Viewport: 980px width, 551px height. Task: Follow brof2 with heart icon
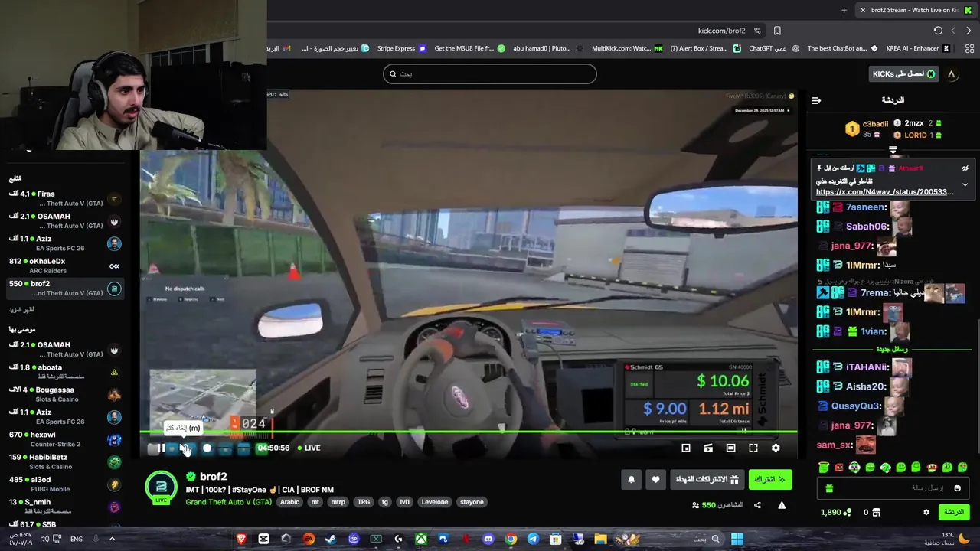click(655, 480)
